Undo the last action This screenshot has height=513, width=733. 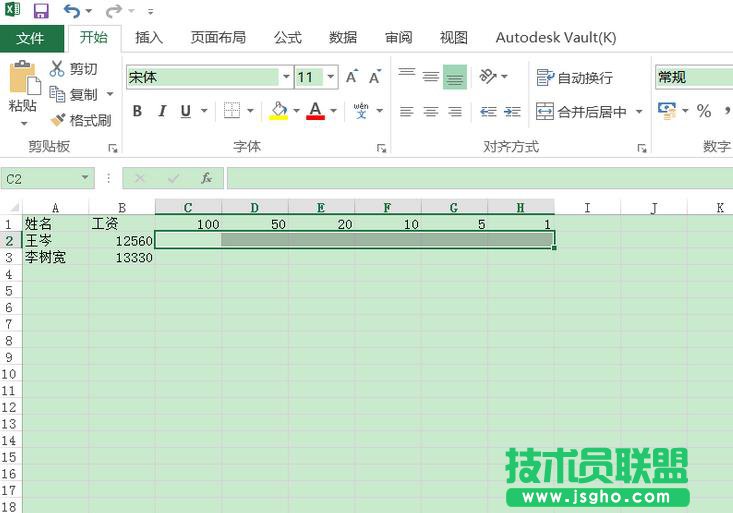(x=72, y=10)
